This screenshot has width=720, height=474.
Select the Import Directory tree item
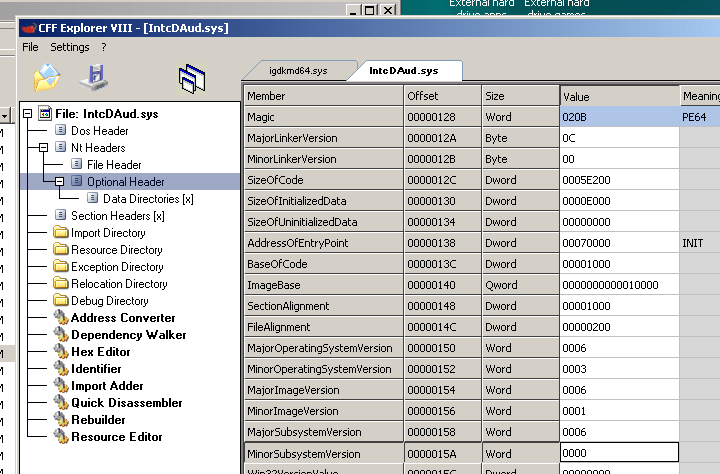pyautogui.click(x=107, y=233)
